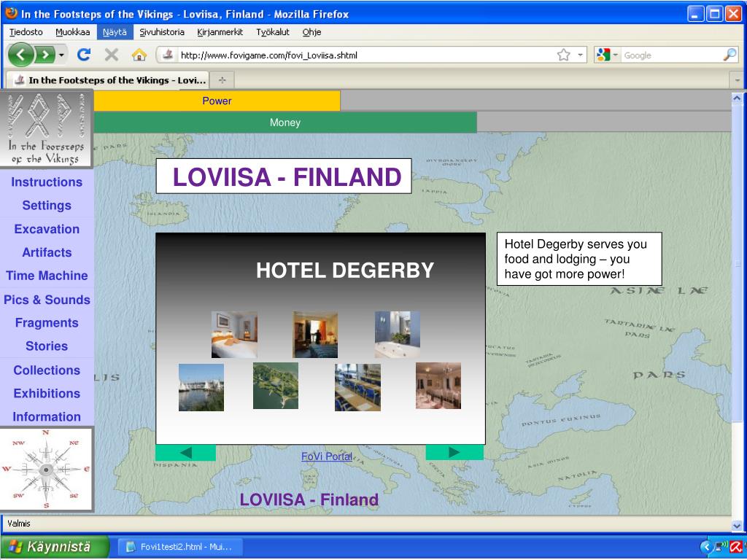The width and height of the screenshot is (747, 560).
Task: Click the Valmis status bar text
Action: pos(19,524)
